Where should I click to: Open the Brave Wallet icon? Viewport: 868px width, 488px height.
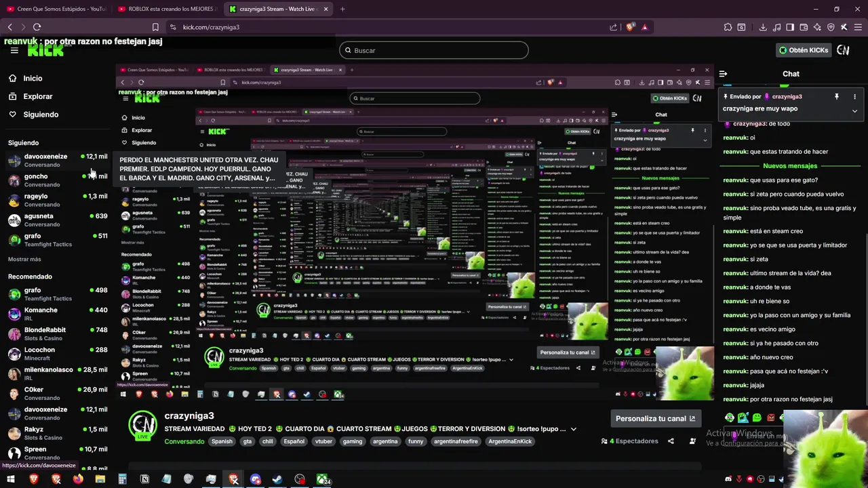tap(804, 27)
